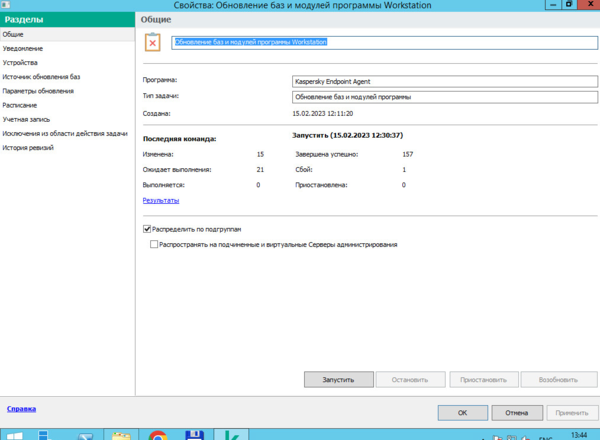Click the task clipboard icon beside the name field
The image size is (600, 440).
click(x=152, y=42)
